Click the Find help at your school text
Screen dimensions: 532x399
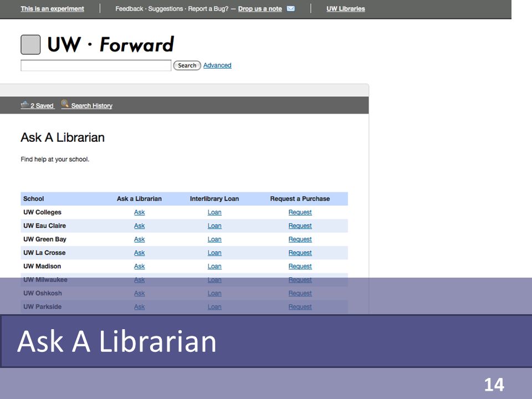pos(55,160)
